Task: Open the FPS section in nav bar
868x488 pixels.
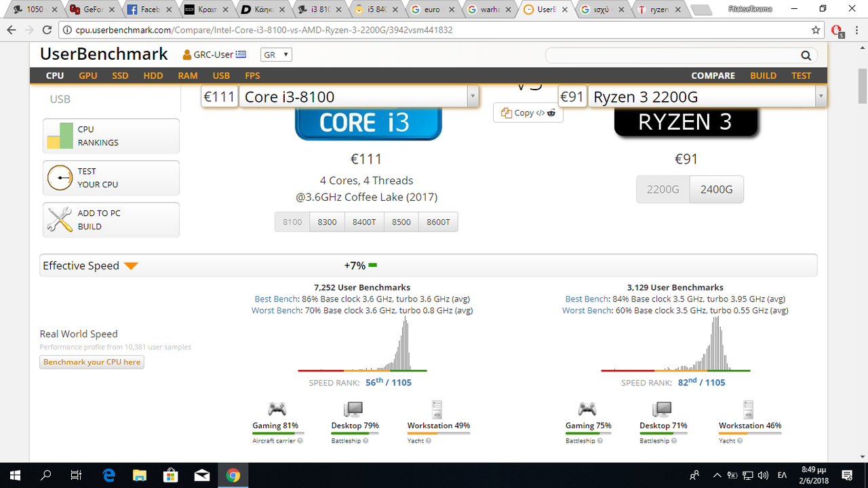Action: point(252,75)
